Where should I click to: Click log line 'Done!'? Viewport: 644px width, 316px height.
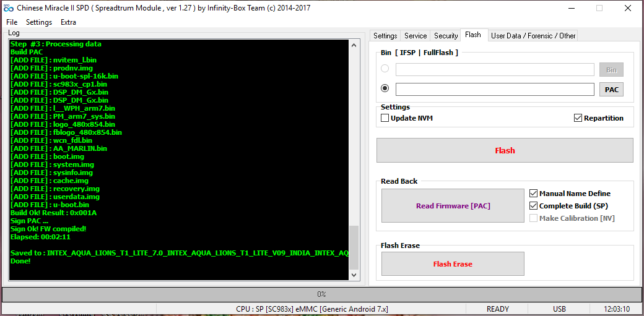coord(20,261)
